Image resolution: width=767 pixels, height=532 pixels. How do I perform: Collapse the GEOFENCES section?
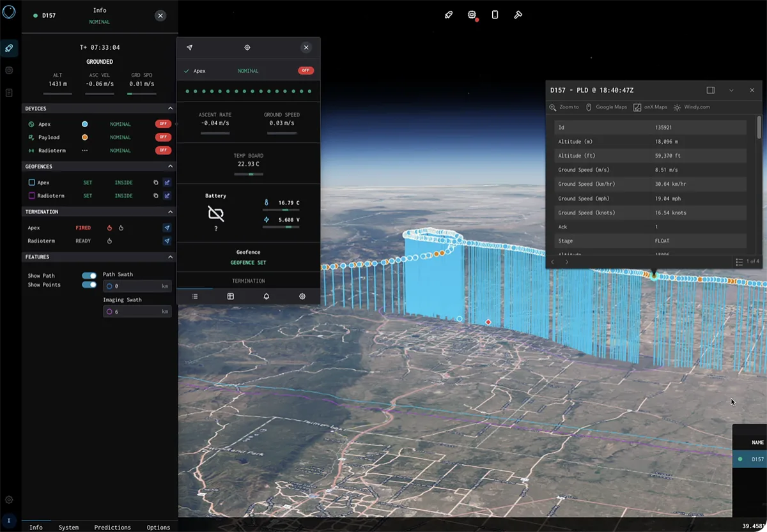[x=169, y=166]
